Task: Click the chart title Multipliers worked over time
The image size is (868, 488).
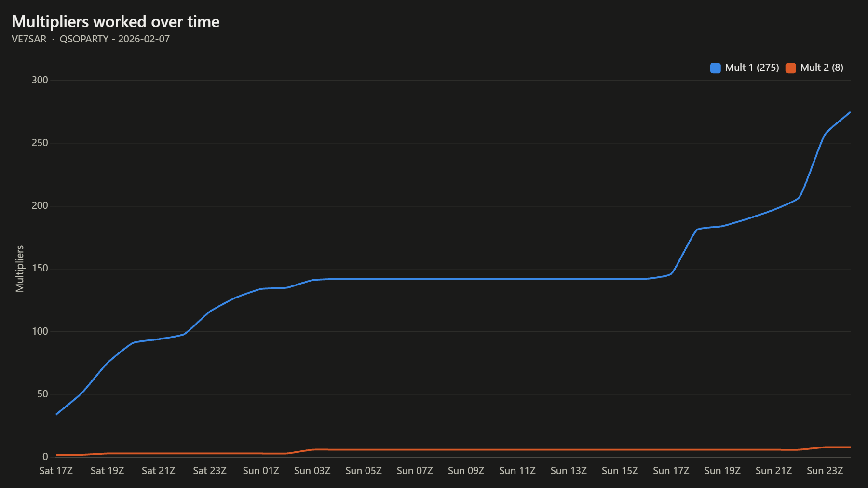Action: point(116,22)
